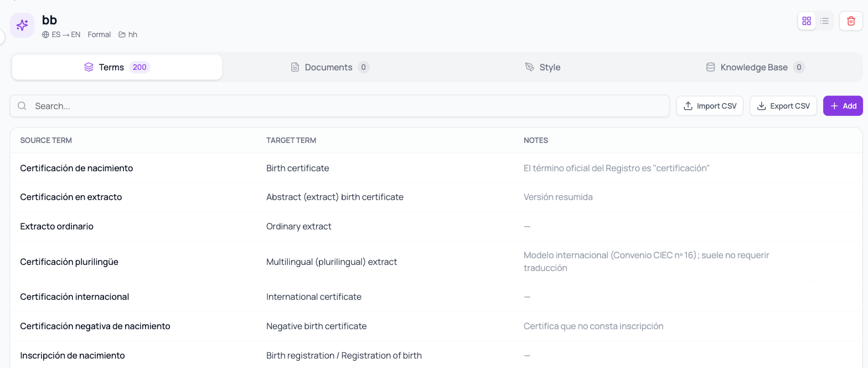Click target 'Multilingual (plurilingual) extract'

click(332, 262)
